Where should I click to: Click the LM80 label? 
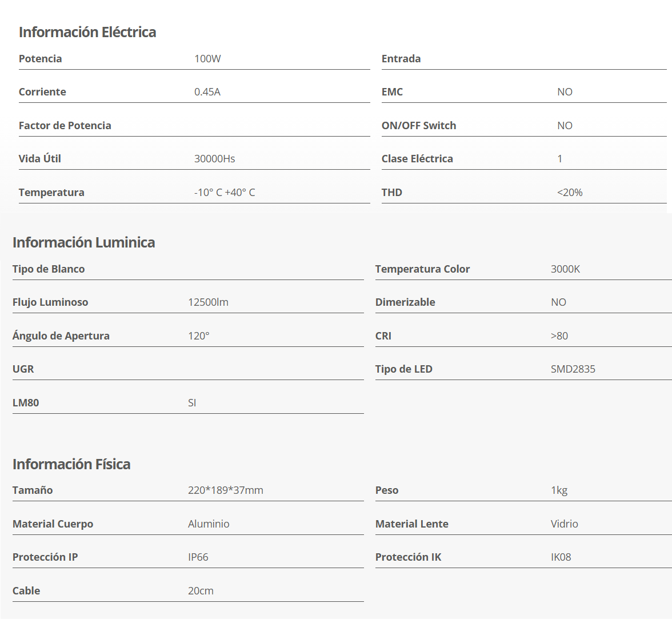26,403
